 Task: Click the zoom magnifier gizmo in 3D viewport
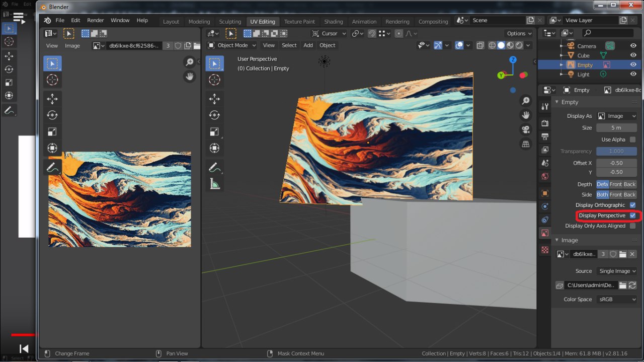pos(526,101)
